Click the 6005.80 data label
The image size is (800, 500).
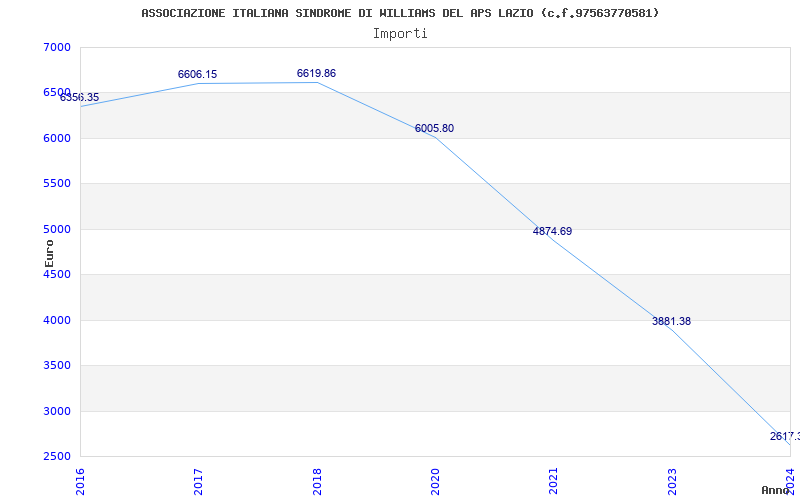coord(434,129)
